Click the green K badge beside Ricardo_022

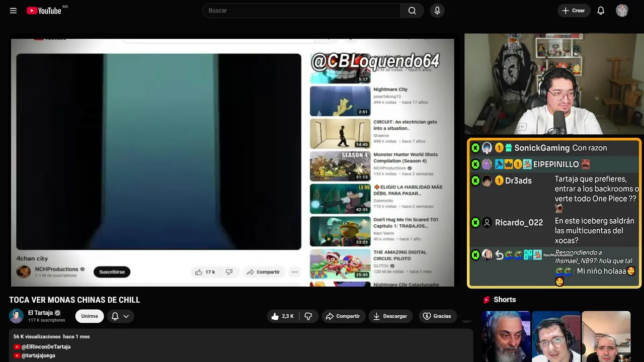click(x=475, y=223)
